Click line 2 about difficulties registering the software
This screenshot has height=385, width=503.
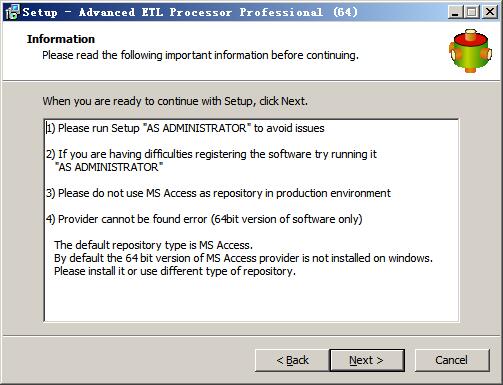212,154
